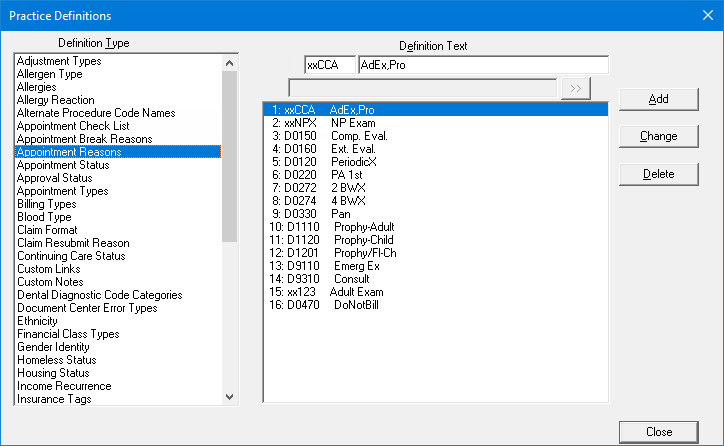Select Dental Diagnostic Code Categories
Viewport: 724px width, 446px height.
click(x=118, y=295)
